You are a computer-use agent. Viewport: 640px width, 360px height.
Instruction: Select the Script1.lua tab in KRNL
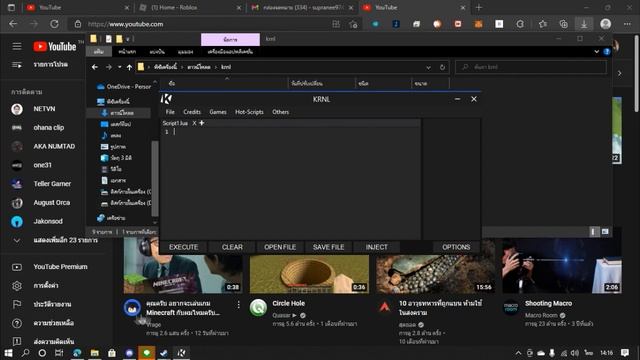click(x=175, y=123)
